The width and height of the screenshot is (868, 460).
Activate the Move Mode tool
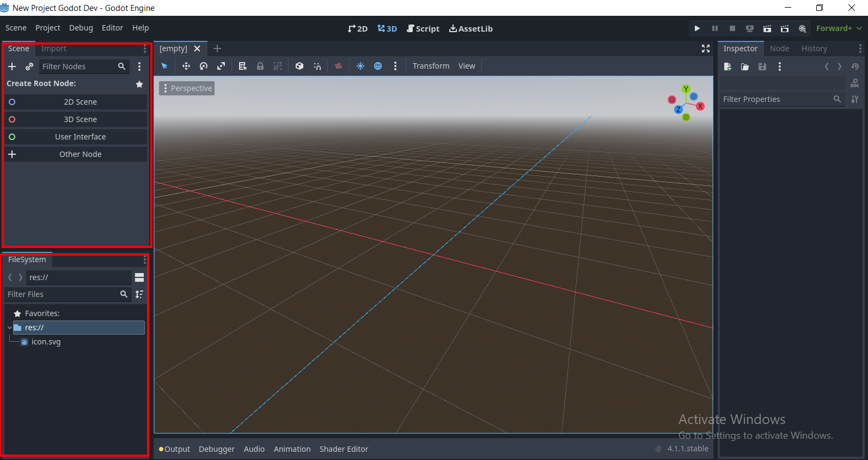coord(186,66)
